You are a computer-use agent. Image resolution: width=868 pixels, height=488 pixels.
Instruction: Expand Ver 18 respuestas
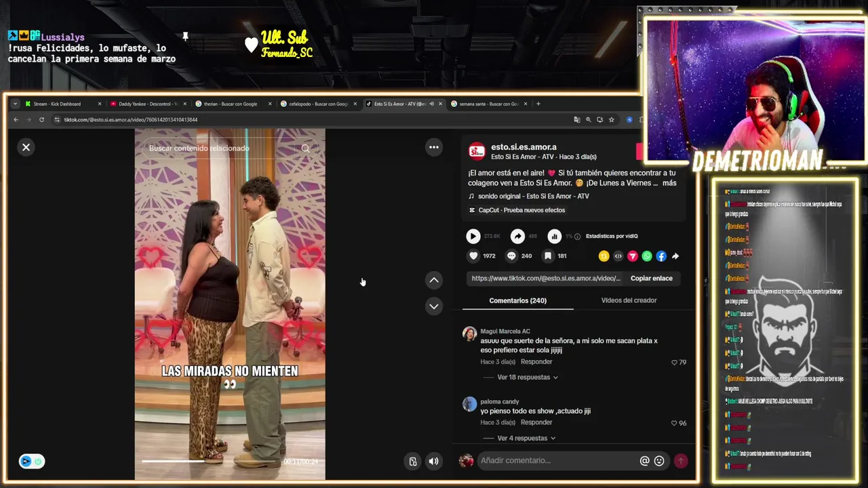click(528, 378)
